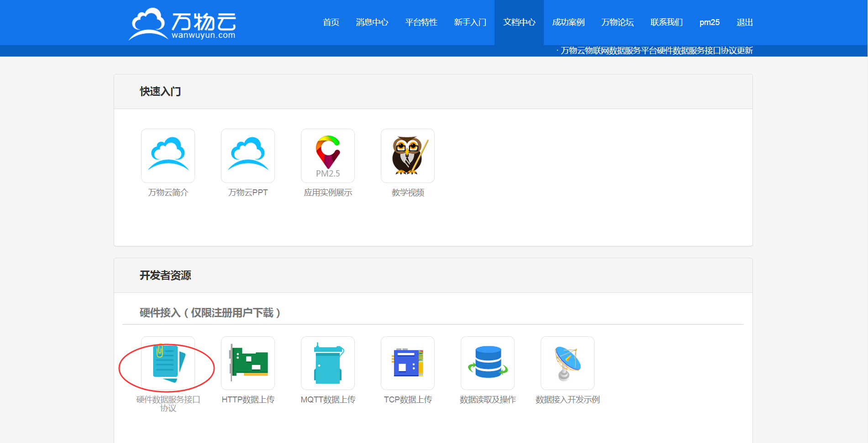
Task: Open the 硬件数据服务接口协议更新 announcement link
Action: 656,51
